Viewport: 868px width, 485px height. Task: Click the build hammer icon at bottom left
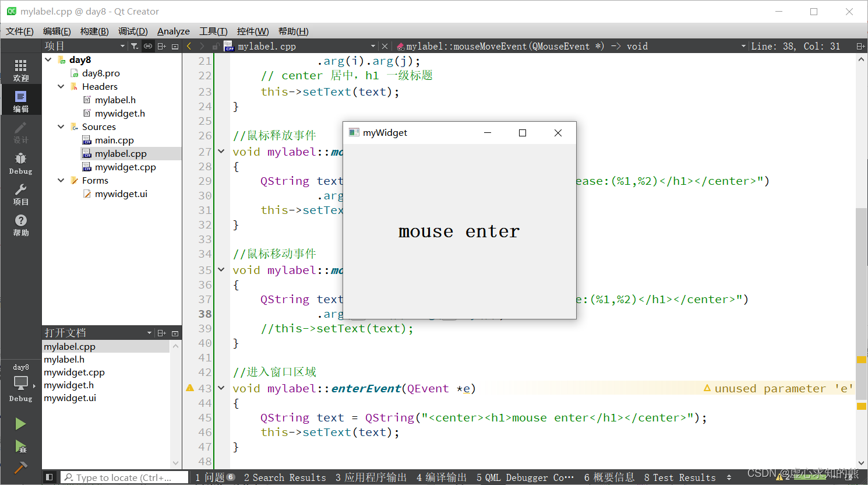click(x=21, y=468)
